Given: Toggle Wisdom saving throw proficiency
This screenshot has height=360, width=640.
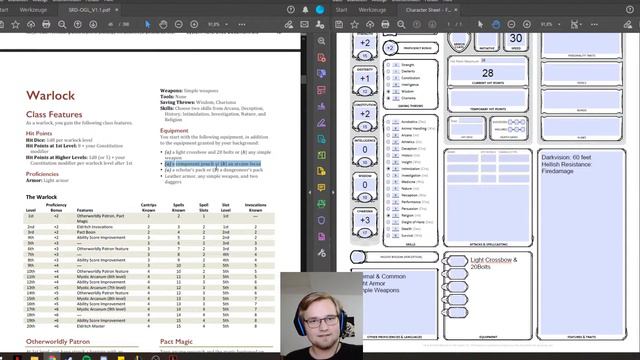Looking at the screenshot, I should (388, 91).
